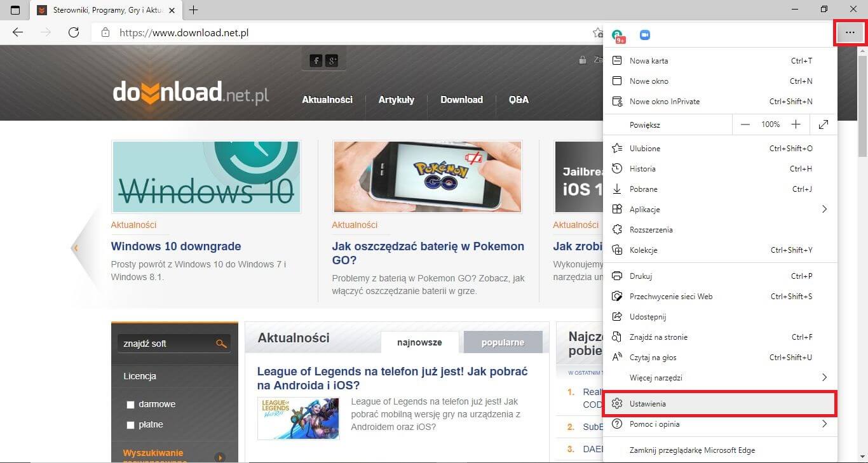This screenshot has width=868, height=463.
Task: Go back with the browser back arrow
Action: pyautogui.click(x=18, y=32)
